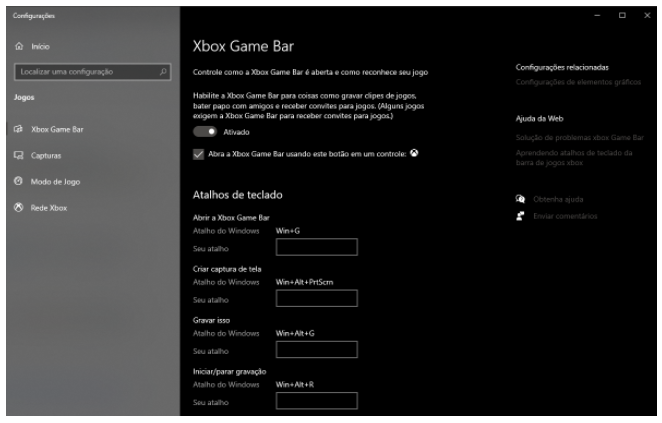Click the Obtenha ajuda link
The image size is (662, 423).
558,199
